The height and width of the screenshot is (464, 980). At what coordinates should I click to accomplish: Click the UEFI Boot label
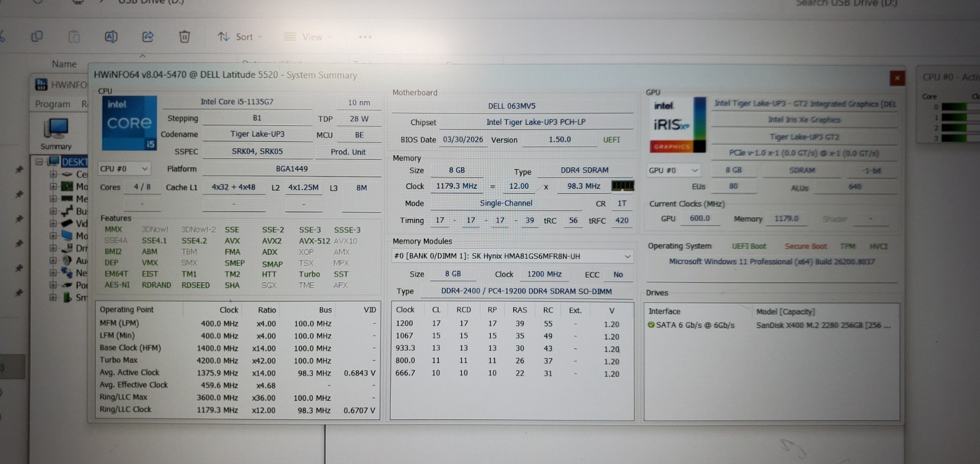coord(748,246)
